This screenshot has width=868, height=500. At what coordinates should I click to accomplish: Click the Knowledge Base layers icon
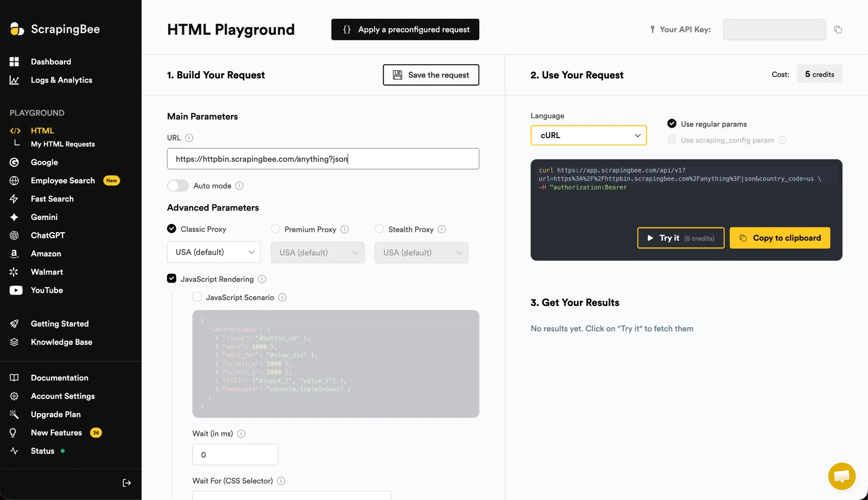(14, 342)
